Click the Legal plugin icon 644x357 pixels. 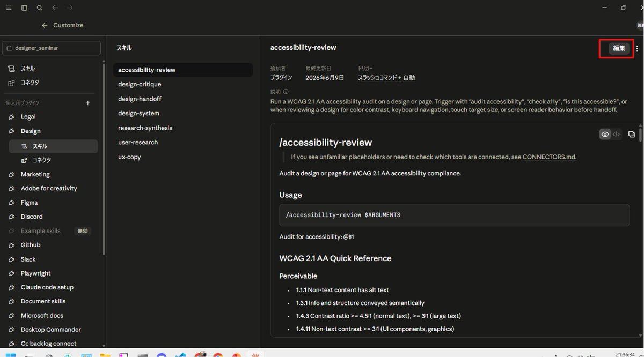tap(11, 117)
